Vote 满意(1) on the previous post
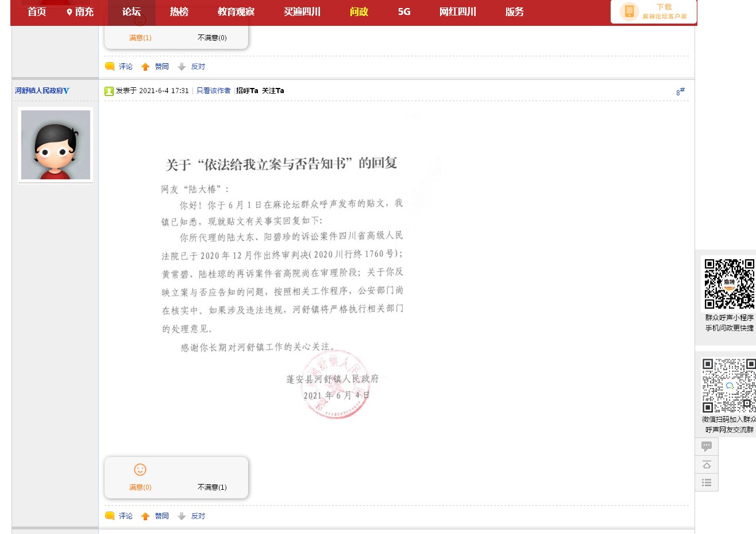Image resolution: width=756 pixels, height=534 pixels. 140,37
